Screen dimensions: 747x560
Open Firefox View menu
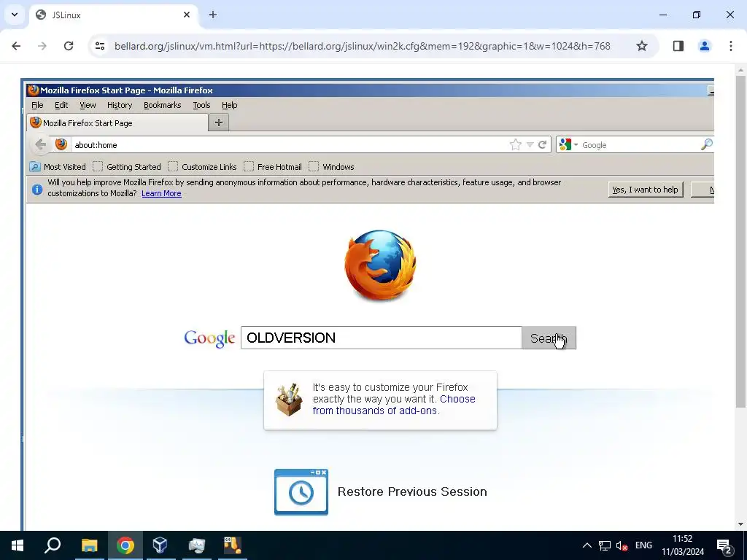[x=88, y=105]
